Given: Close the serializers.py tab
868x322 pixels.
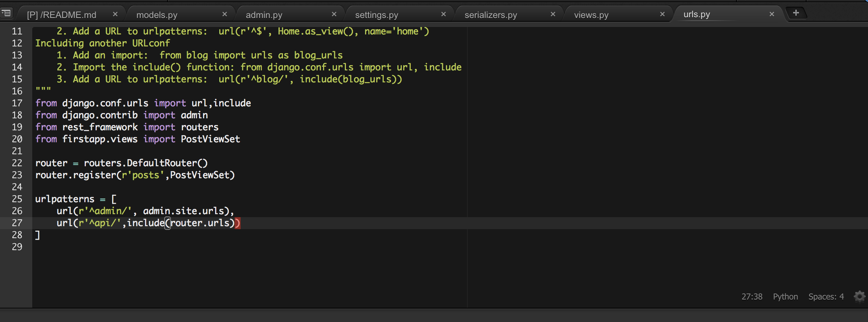Looking at the screenshot, I should coord(553,14).
